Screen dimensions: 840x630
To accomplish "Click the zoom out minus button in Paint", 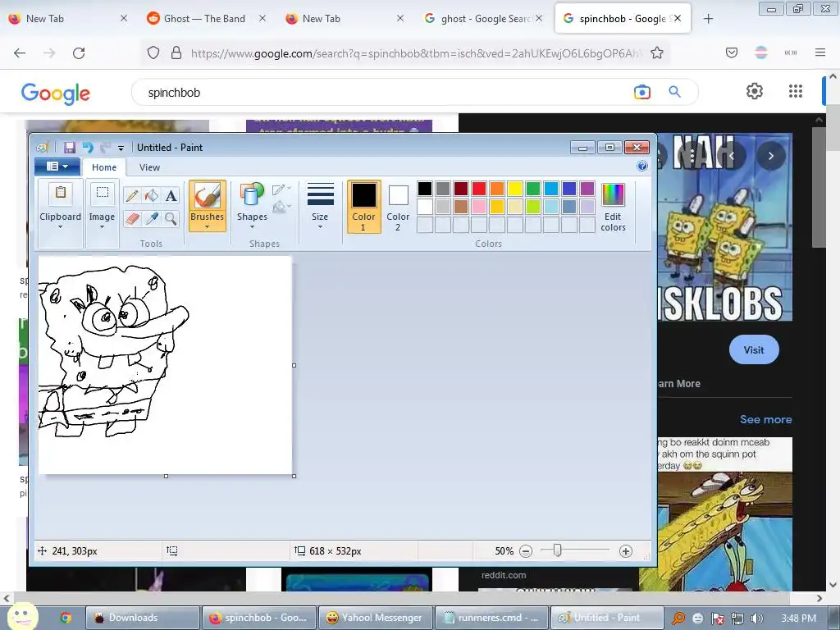I will 526,551.
